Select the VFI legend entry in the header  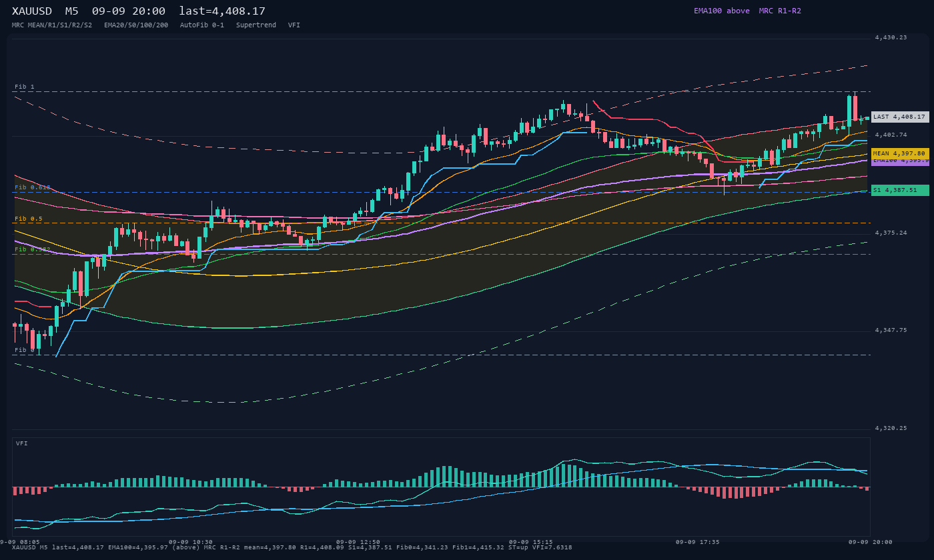(294, 25)
